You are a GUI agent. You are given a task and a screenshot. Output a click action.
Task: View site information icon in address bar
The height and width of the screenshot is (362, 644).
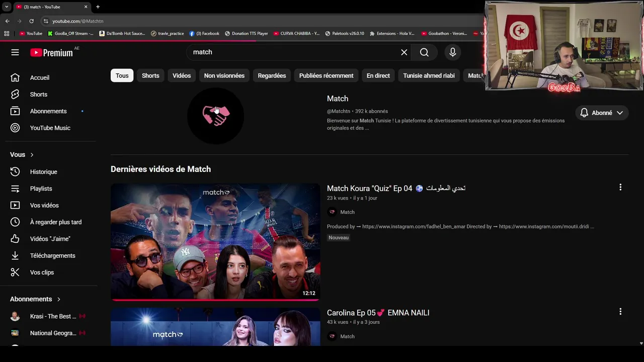point(46,21)
